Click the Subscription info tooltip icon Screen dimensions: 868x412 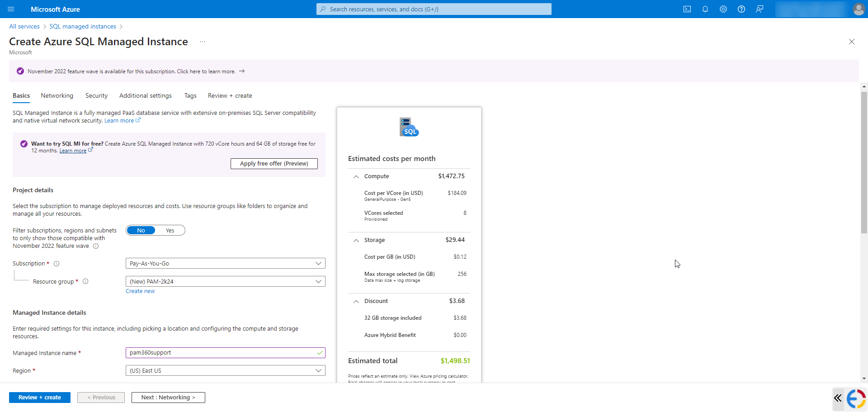coord(57,264)
